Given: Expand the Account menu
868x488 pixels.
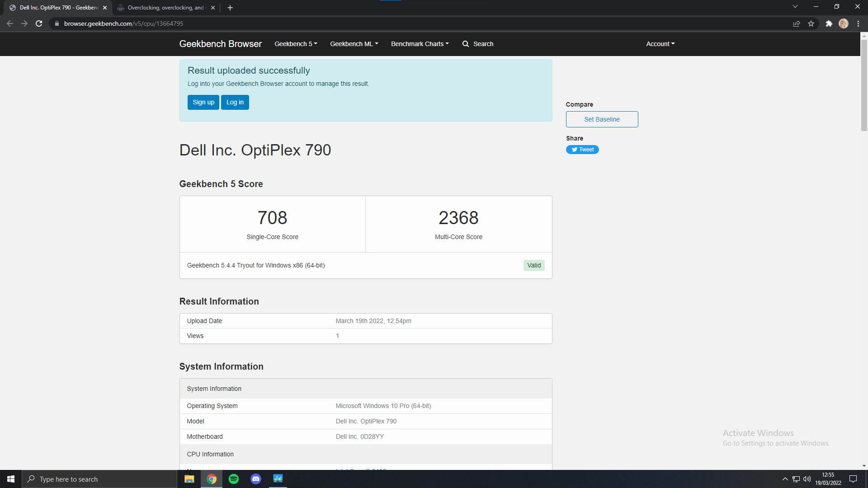Looking at the screenshot, I should (x=660, y=44).
